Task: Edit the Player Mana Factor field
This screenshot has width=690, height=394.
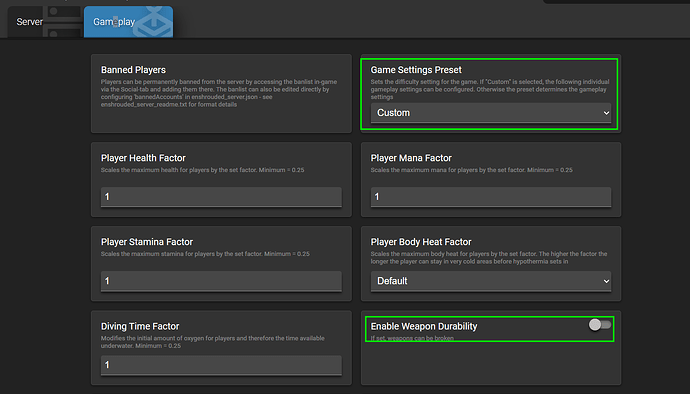Action: (x=491, y=197)
